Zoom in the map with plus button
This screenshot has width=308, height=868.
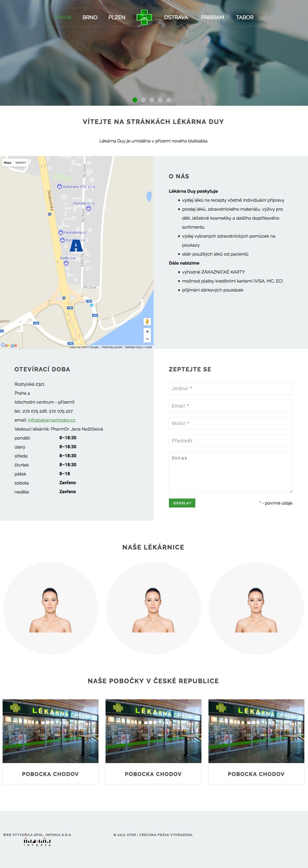point(147,332)
